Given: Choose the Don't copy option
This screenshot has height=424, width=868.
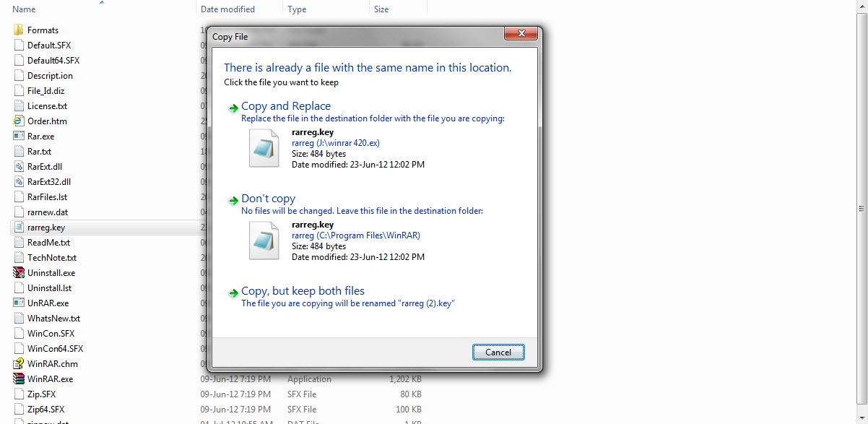Looking at the screenshot, I should (x=268, y=199).
